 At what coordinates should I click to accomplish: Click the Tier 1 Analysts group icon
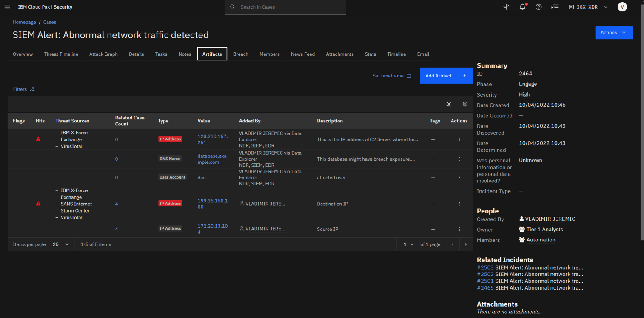coord(522,229)
